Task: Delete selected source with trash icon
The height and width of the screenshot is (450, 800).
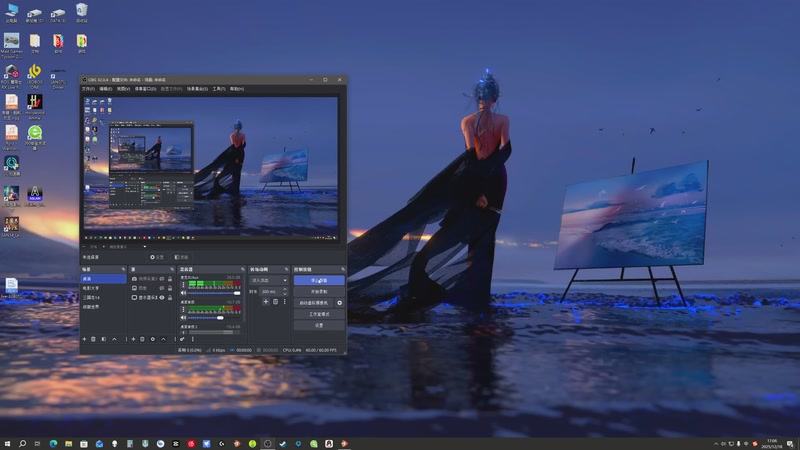Action: [x=142, y=339]
